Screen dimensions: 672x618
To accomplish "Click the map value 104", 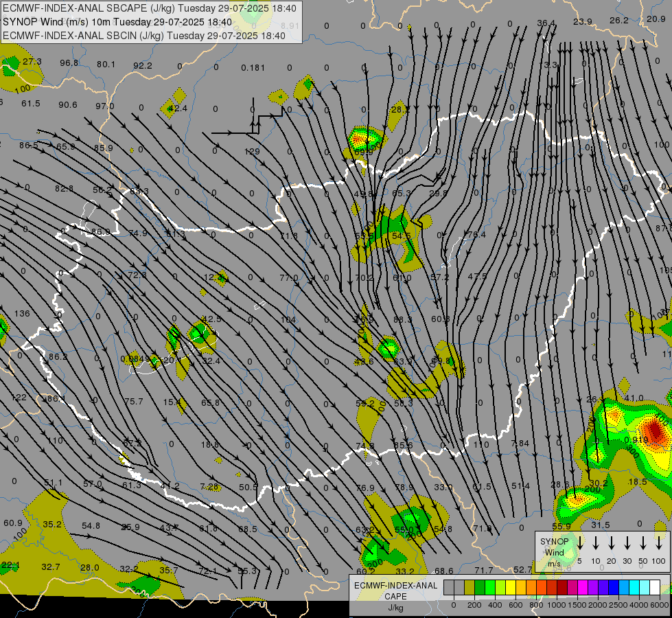I will click(x=288, y=319).
